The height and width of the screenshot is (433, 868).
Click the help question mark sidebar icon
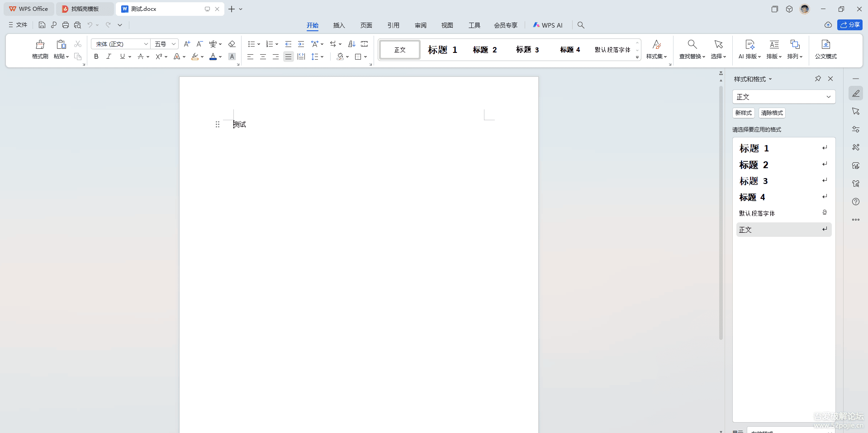point(855,202)
